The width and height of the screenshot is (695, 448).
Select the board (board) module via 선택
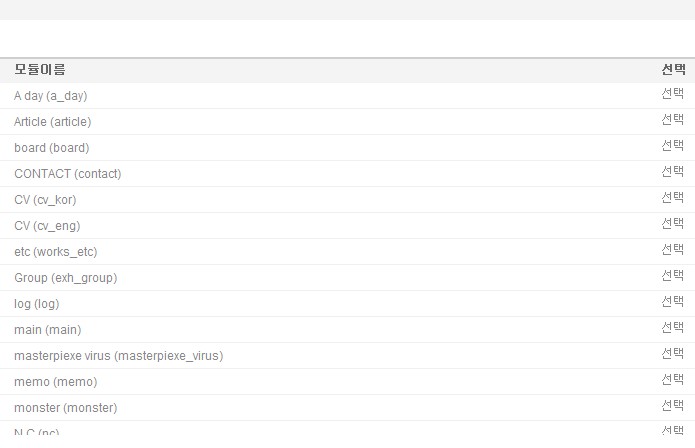(672, 146)
